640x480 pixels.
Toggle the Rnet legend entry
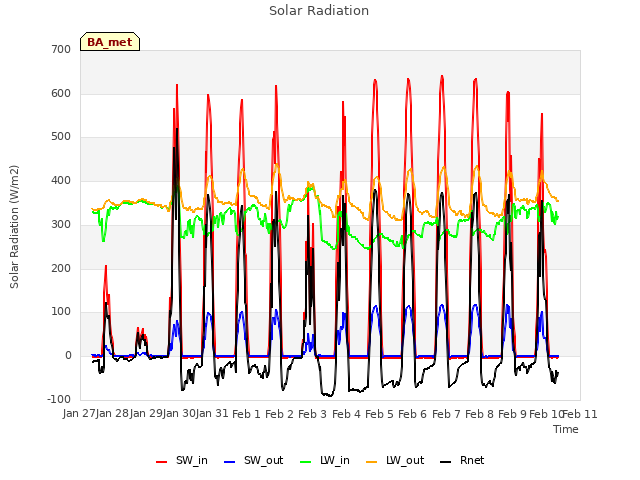[x=462, y=461]
